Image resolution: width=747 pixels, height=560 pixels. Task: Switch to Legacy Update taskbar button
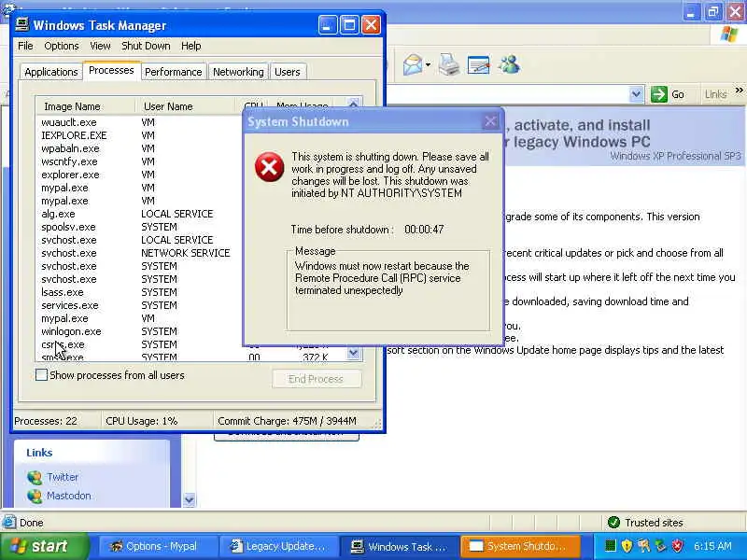click(x=279, y=546)
